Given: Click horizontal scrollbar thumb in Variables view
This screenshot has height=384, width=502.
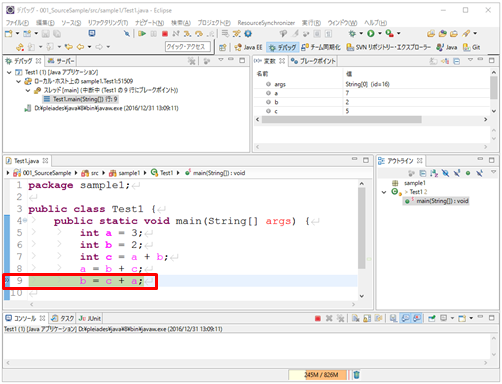Looking at the screenshot, I should [342, 119].
